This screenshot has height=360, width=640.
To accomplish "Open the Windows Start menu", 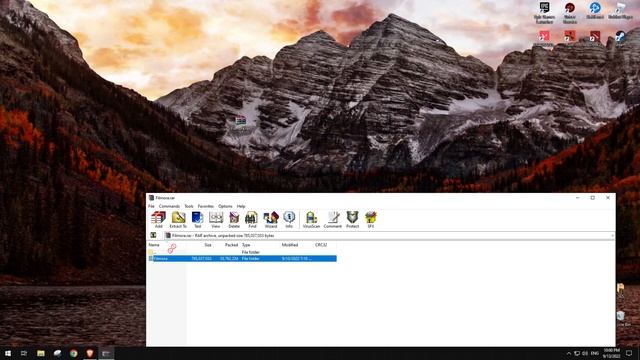I will (8, 353).
